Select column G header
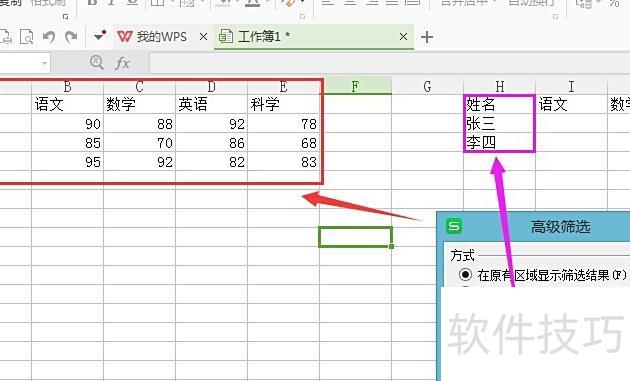 coord(427,86)
